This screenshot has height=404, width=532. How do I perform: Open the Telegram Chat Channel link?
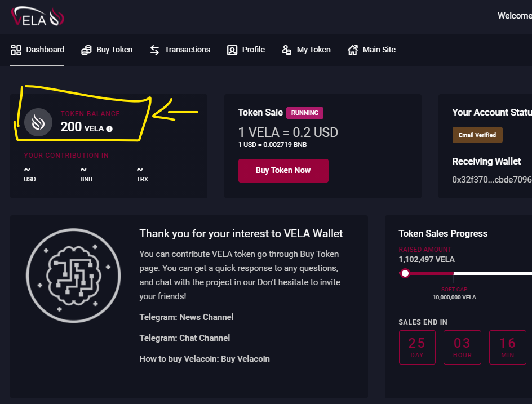(205, 338)
